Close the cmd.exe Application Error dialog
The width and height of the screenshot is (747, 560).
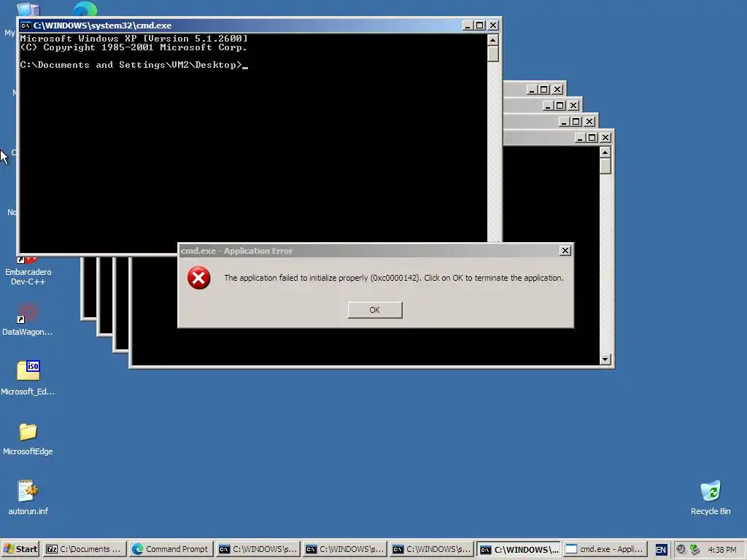pyautogui.click(x=565, y=251)
